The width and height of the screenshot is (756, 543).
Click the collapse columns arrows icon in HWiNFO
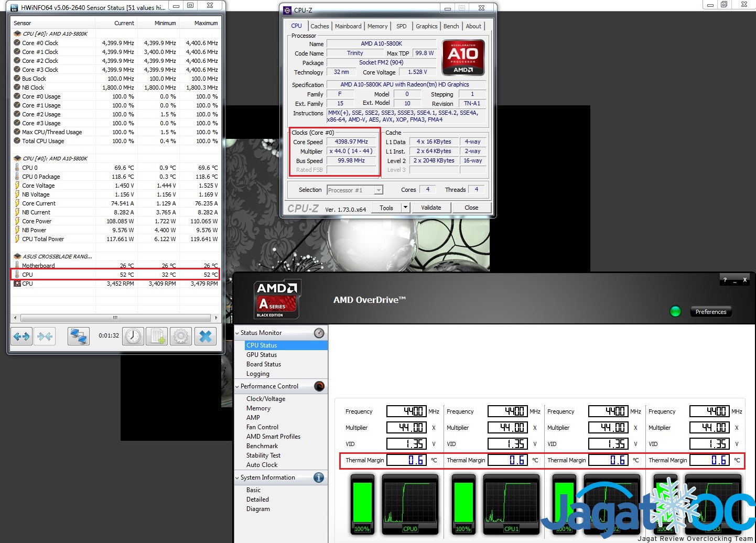(x=45, y=336)
